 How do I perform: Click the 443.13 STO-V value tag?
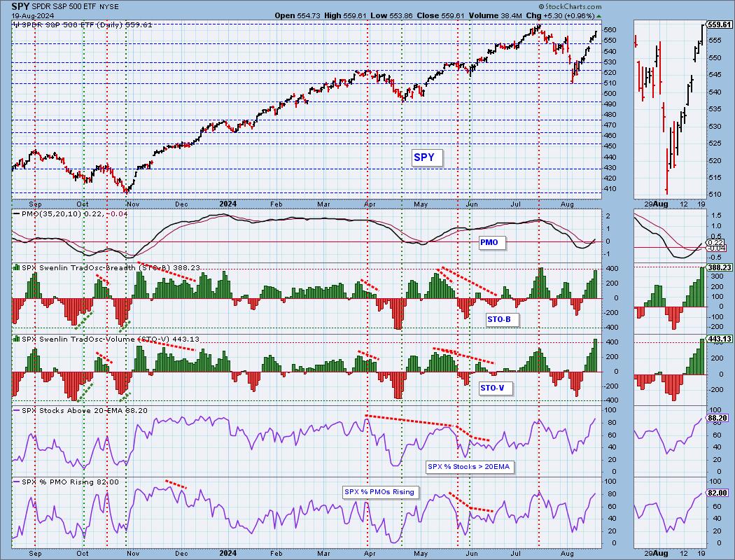(x=720, y=339)
